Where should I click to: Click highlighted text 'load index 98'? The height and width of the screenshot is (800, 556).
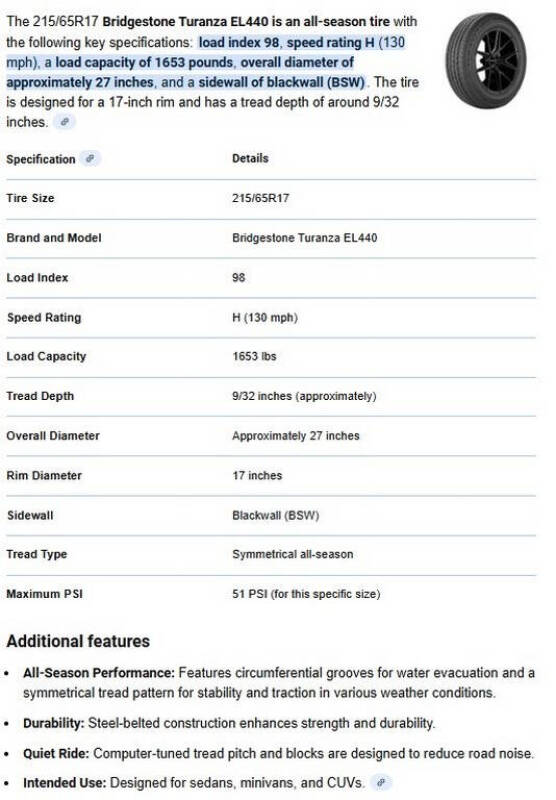pyautogui.click(x=239, y=42)
